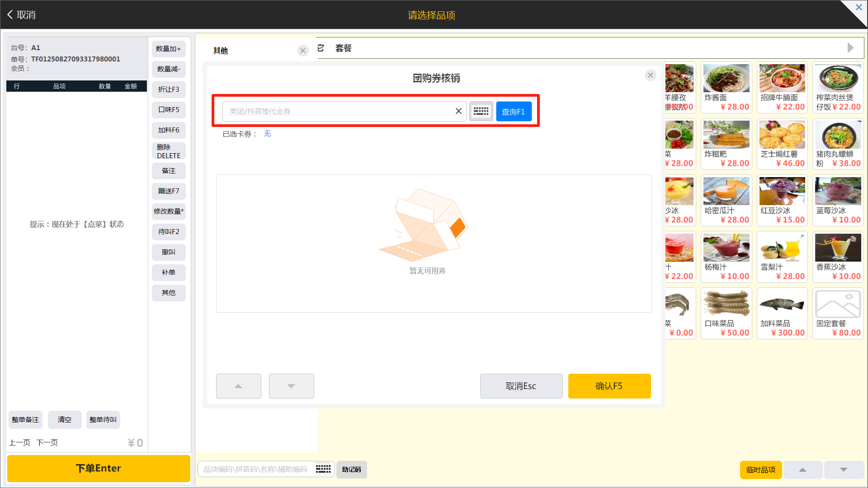
Task: Select the 炸酱面 dish thumbnail
Action: point(726,79)
